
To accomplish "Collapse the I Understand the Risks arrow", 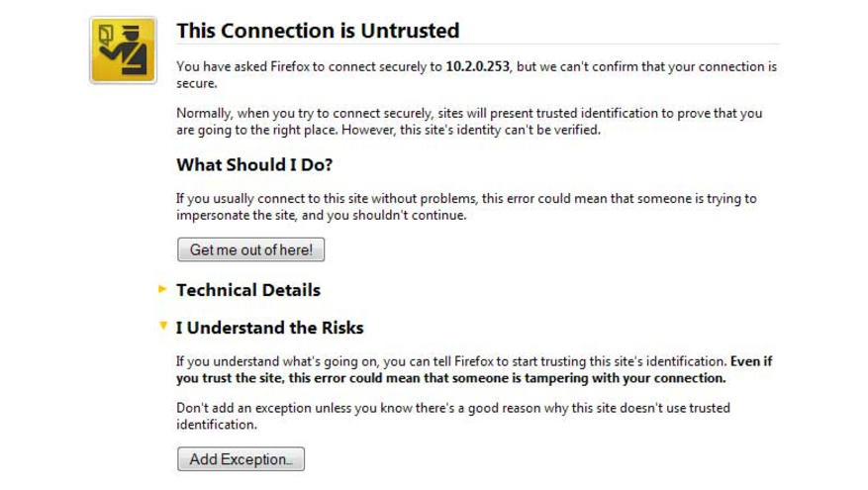I will click(162, 326).
